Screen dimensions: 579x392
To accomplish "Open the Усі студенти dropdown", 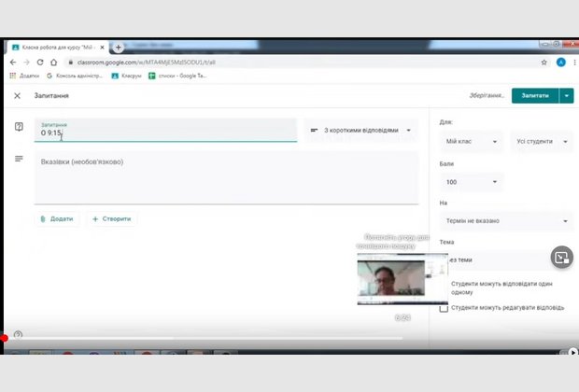I will (542, 141).
